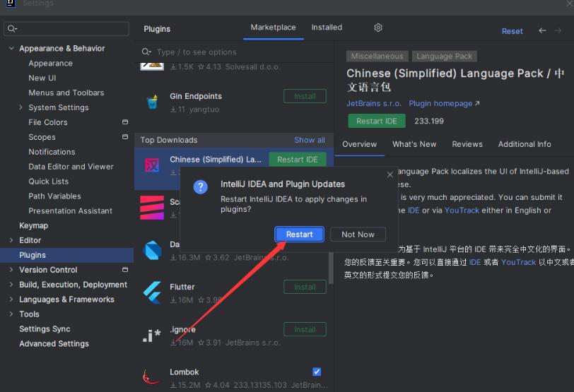Select Presentation Assistant item

coord(70,210)
